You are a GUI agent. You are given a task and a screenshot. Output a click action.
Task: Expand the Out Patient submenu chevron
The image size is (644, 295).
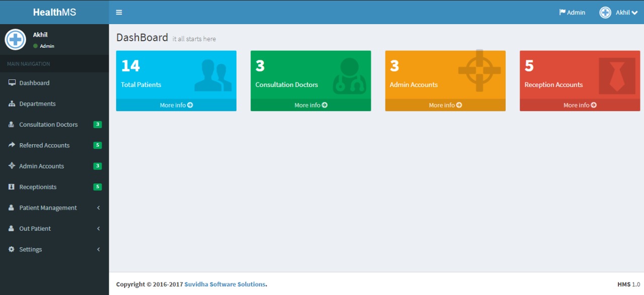click(x=99, y=229)
